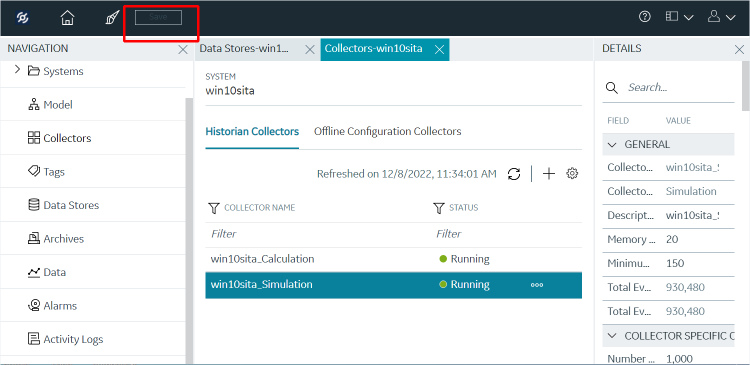
Task: Select Systems folder in navigation
Action: (55, 71)
